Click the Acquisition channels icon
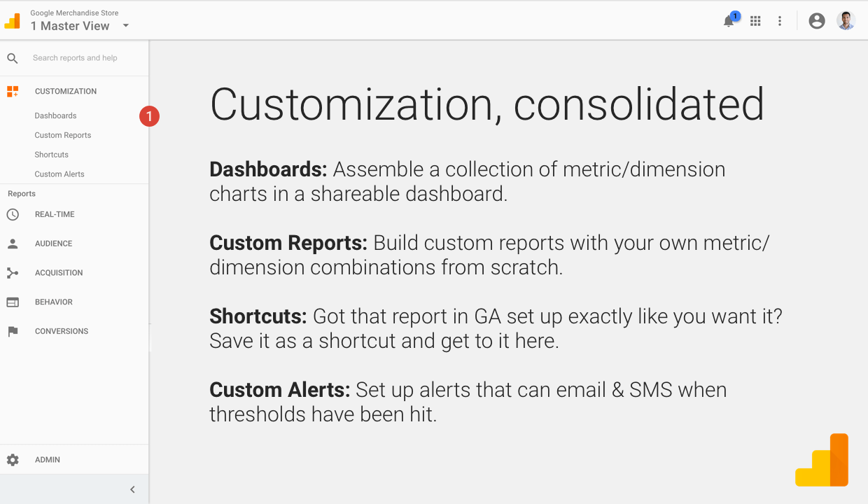 pos(13,272)
